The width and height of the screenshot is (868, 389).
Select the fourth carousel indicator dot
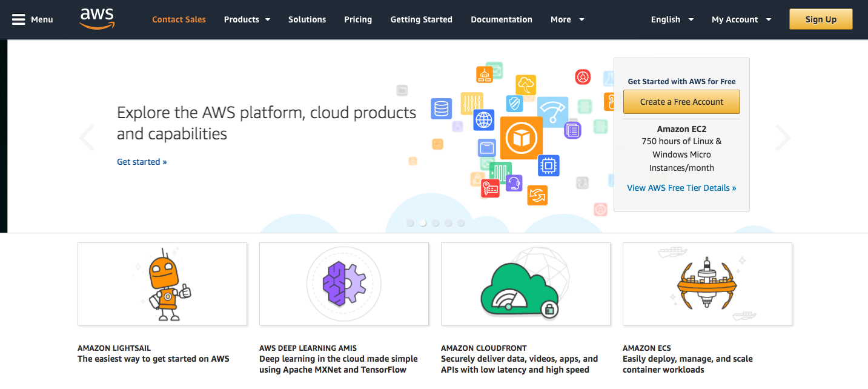point(448,223)
